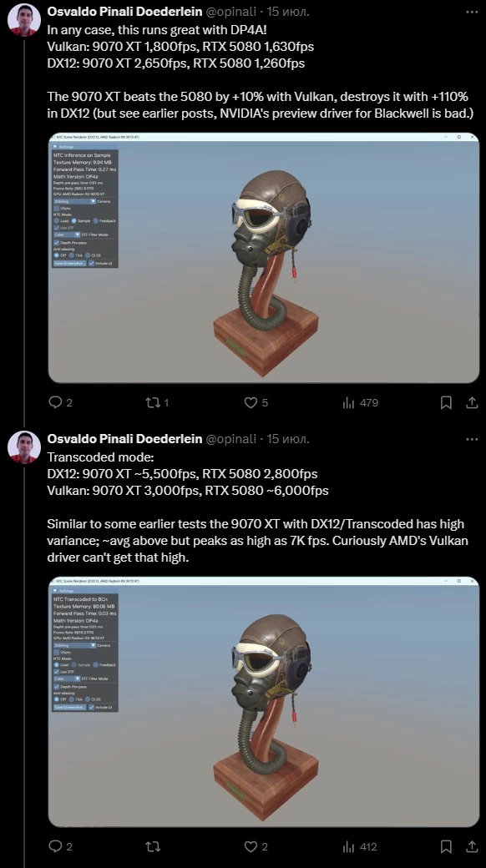Share the first tweet

pyautogui.click(x=472, y=402)
